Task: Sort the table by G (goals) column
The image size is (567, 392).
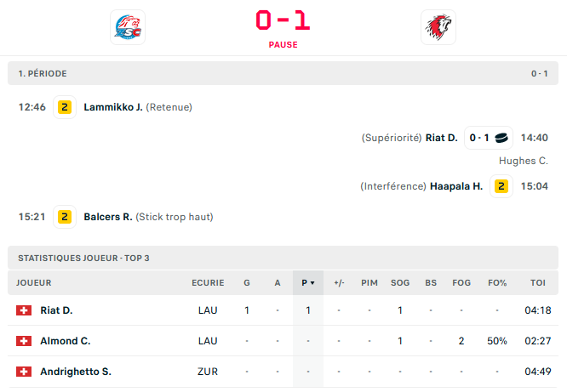Action: click(x=247, y=282)
